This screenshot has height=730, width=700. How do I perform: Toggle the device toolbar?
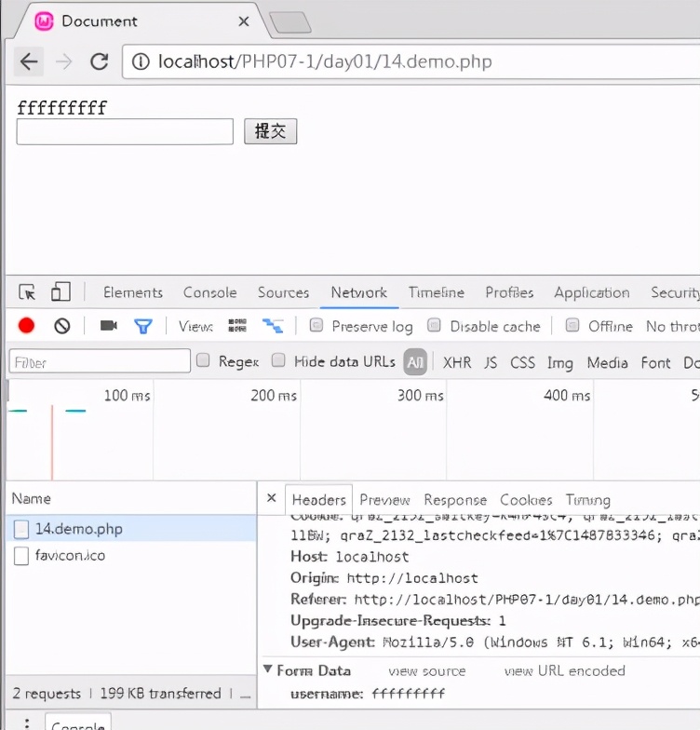(61, 292)
